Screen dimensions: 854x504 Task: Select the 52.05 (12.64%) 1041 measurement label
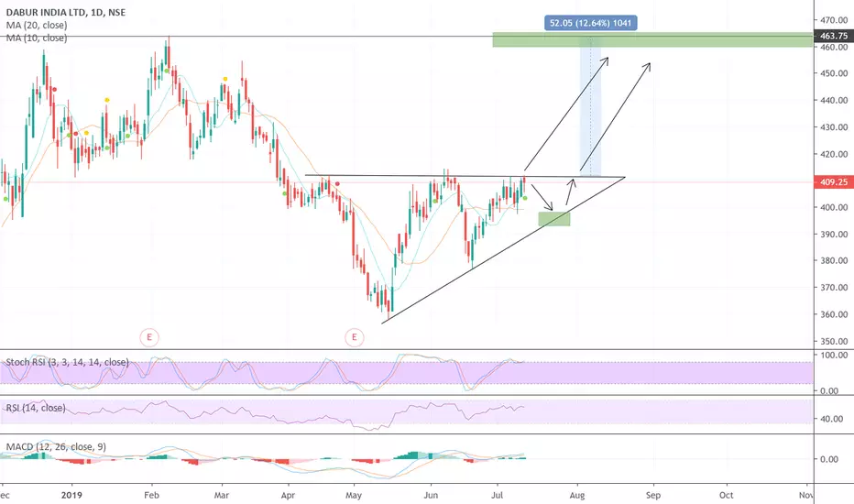point(590,23)
